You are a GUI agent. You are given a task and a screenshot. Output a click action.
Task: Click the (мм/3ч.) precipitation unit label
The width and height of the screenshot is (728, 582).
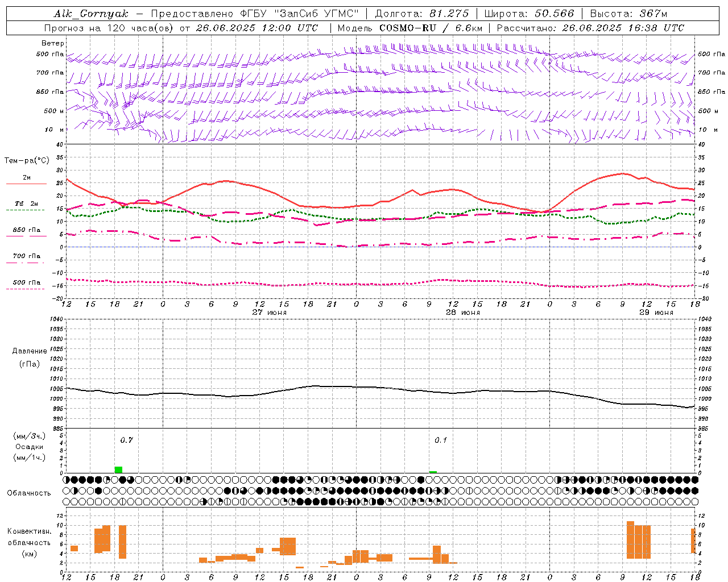click(x=30, y=436)
